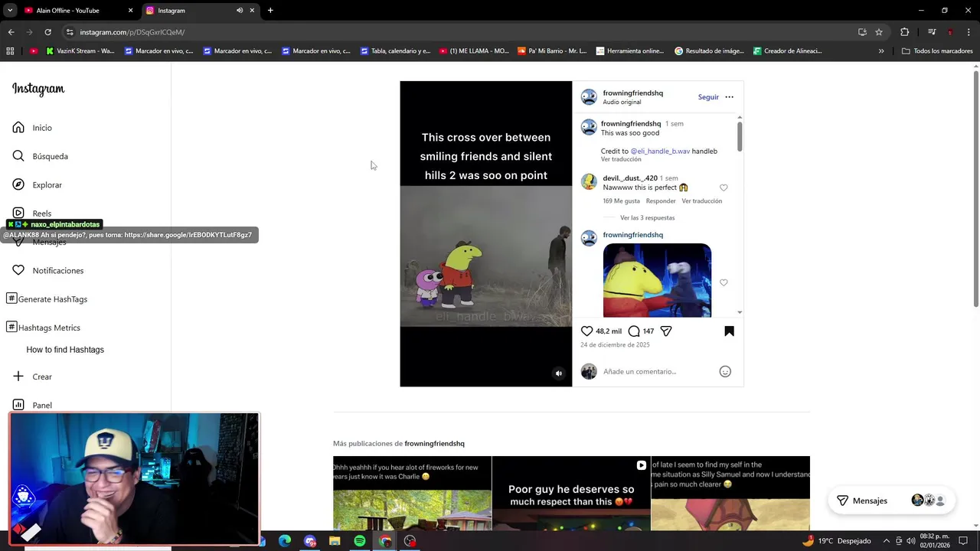The width and height of the screenshot is (980, 551).
Task: Open Pa' Mi Barrio bookmark
Action: click(552, 51)
